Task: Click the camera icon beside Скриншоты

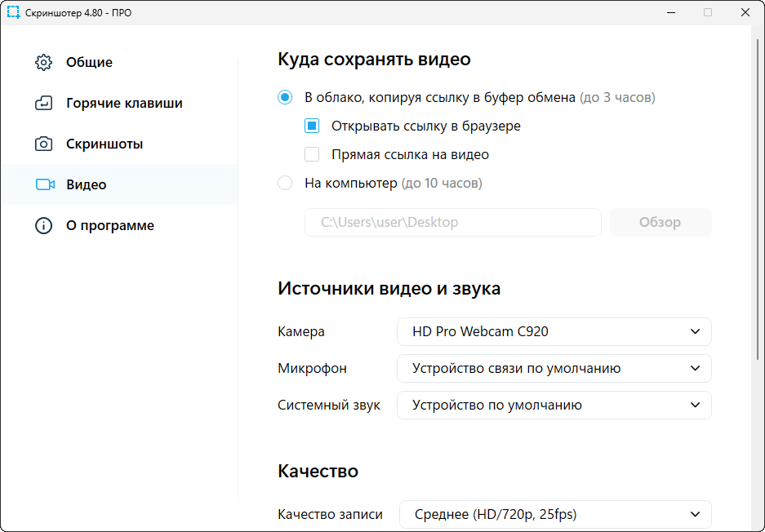Action: point(43,144)
